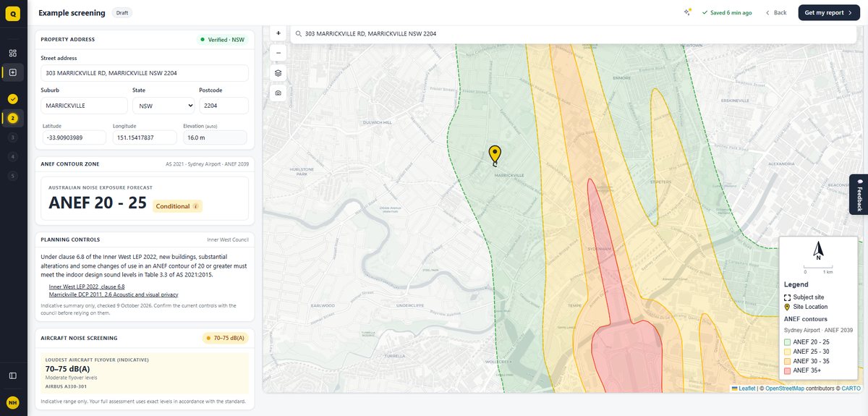This screenshot has height=416, width=868.
Task: Click the 70–75 dB(A) header badge
Action: 225,338
